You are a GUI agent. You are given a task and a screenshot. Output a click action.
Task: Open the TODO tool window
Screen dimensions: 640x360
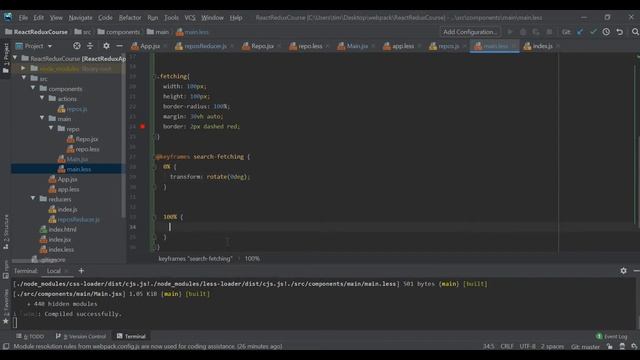coord(30,336)
